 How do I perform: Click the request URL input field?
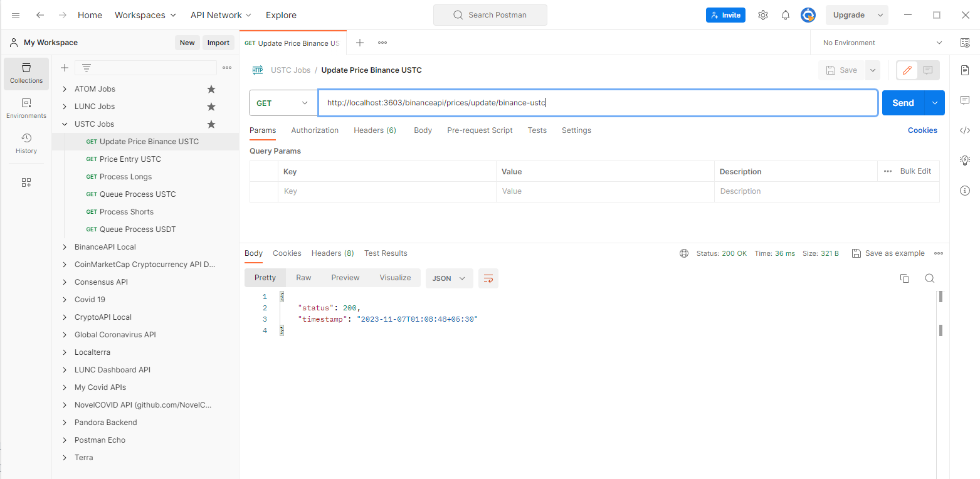click(x=598, y=103)
